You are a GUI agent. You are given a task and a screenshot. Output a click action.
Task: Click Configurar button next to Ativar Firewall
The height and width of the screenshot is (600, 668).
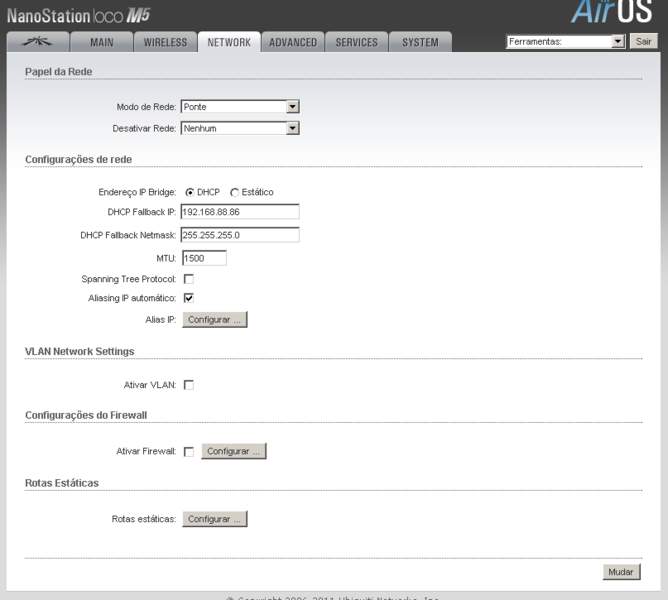[x=234, y=451]
